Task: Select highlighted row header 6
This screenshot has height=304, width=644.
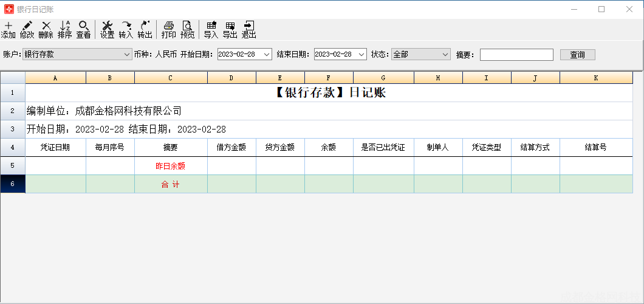Action: click(x=13, y=184)
